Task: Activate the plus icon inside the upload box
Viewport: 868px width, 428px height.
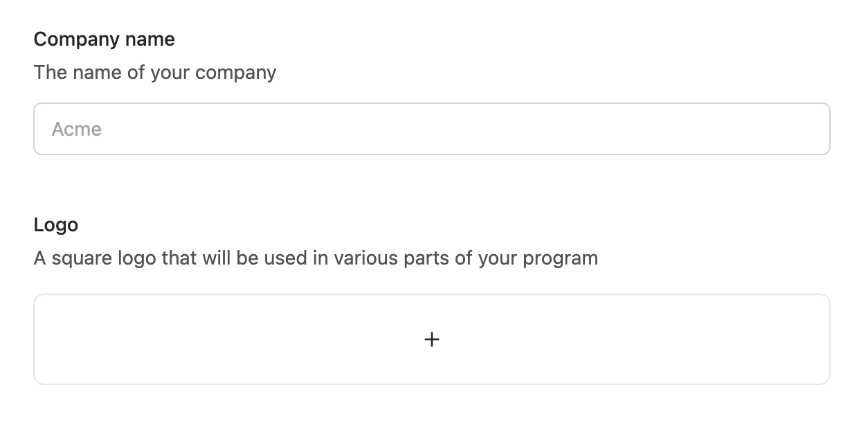Action: pos(431,339)
